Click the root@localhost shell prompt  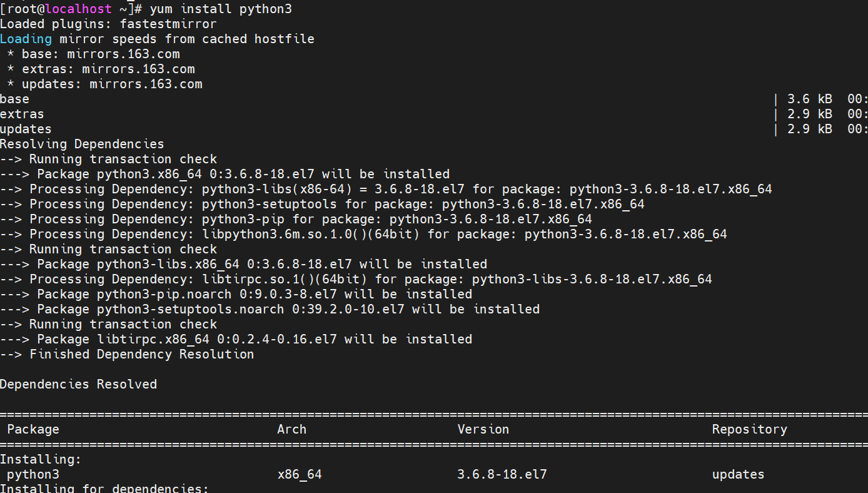71,9
